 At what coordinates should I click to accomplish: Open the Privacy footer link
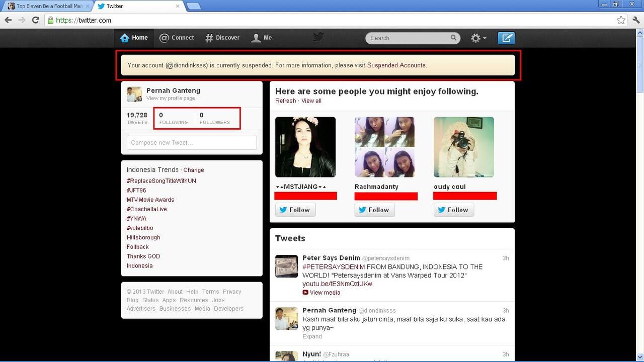[x=232, y=292]
